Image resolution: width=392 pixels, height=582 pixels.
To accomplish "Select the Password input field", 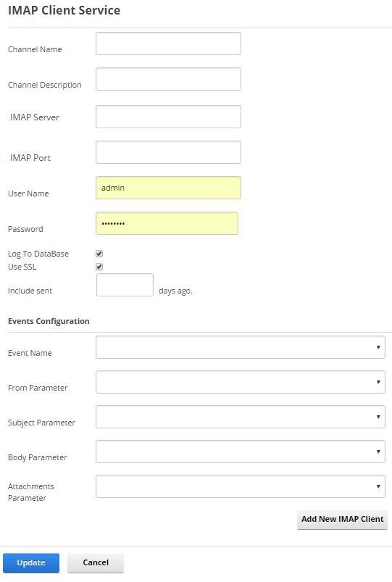I will pos(167,223).
